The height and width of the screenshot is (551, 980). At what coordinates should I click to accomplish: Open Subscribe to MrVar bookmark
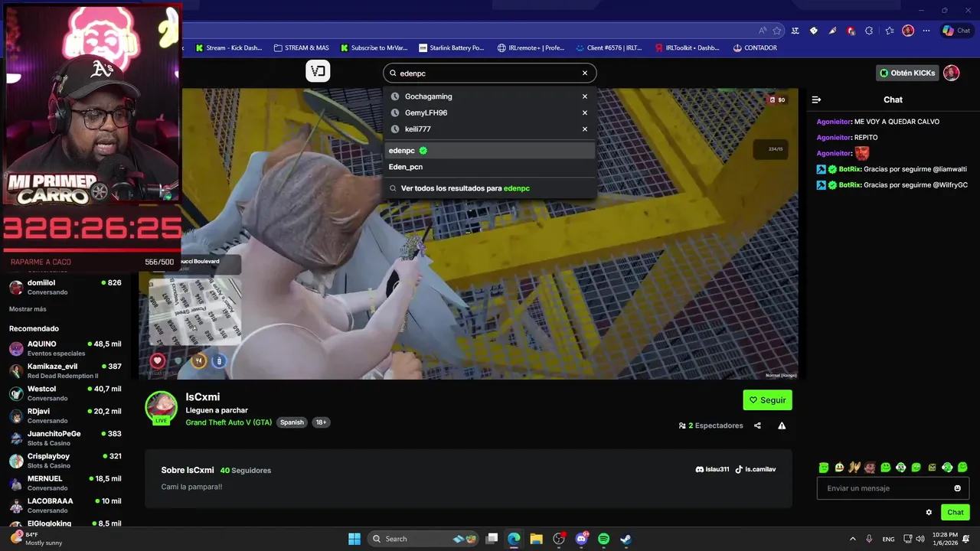click(x=374, y=47)
